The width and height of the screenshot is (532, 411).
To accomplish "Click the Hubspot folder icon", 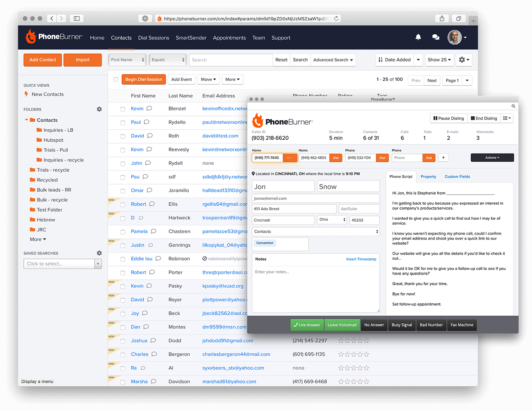I will click(39, 140).
